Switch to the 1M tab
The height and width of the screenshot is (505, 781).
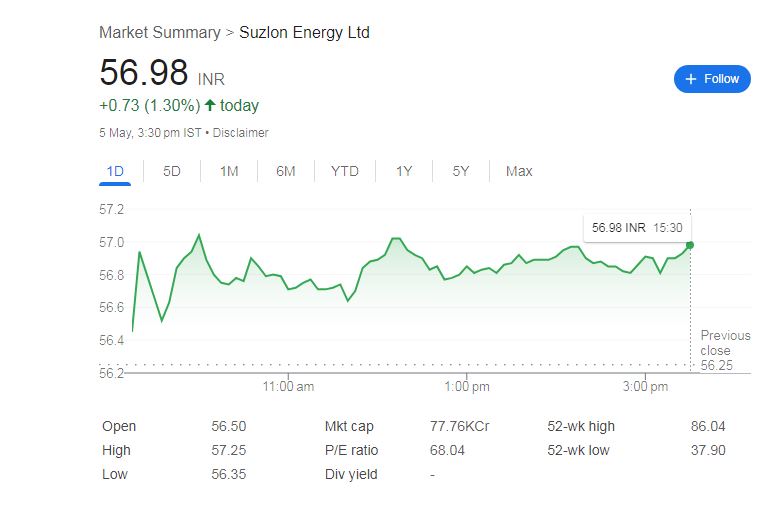(229, 172)
